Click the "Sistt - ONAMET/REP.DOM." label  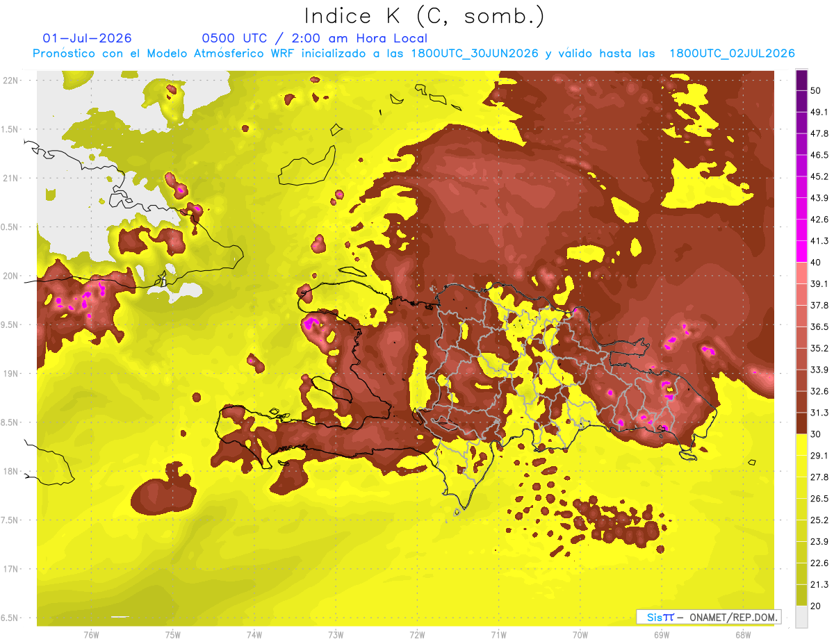pyautogui.click(x=709, y=617)
